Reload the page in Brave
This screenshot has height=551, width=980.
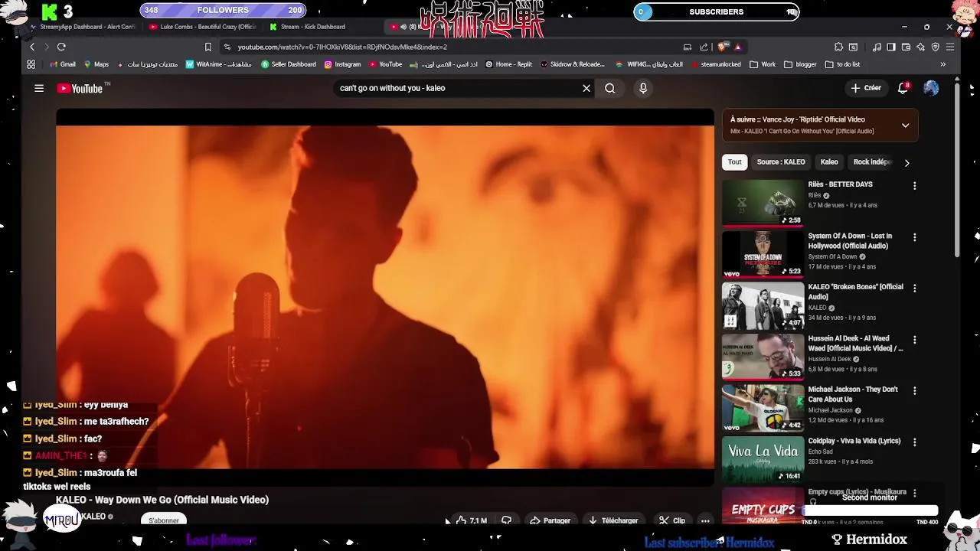pos(61,47)
